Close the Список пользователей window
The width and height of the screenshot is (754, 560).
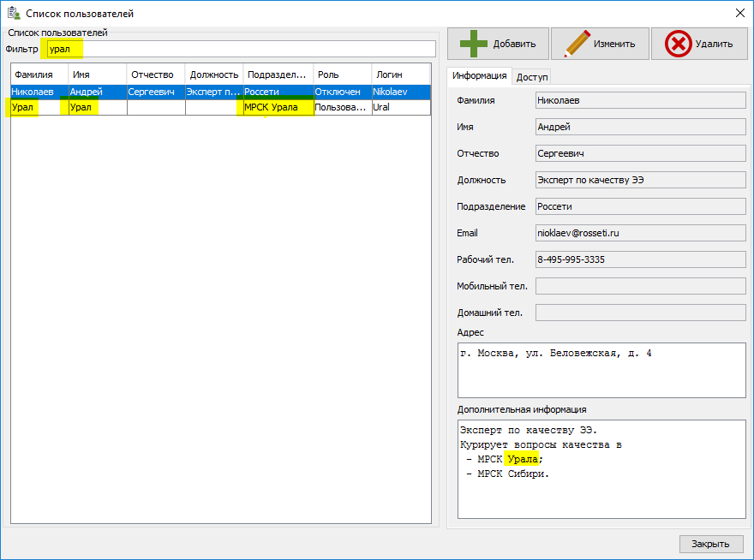pyautogui.click(x=740, y=13)
